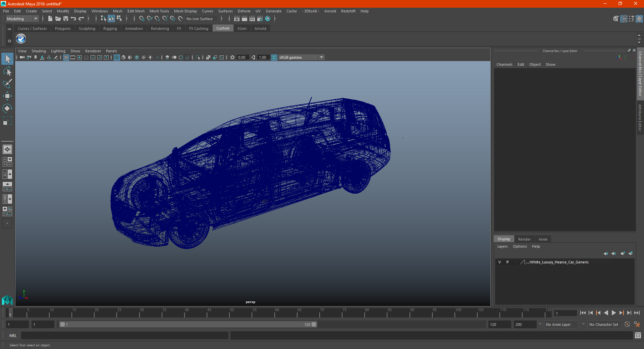Switch to the Render layer tab
644x349 pixels.
[524, 239]
